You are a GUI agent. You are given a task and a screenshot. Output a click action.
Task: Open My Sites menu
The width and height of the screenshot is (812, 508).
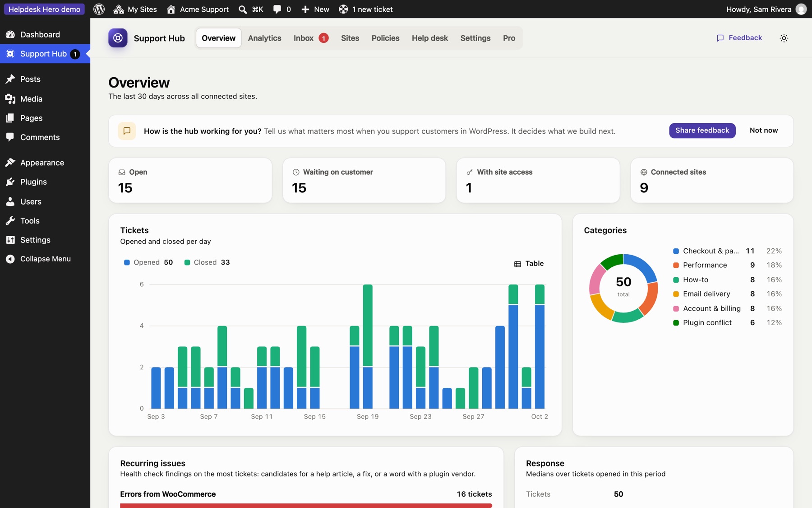pyautogui.click(x=135, y=9)
